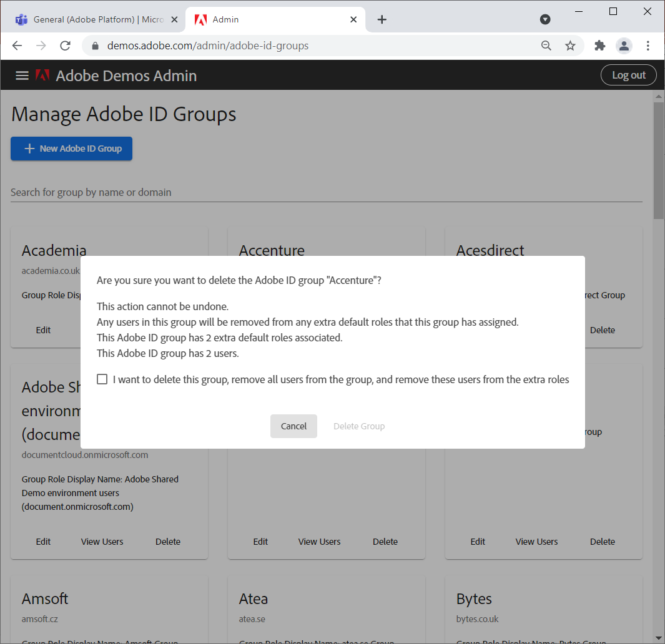Click 'This Adobe ID group has 2 users.' text
The image size is (665, 644).
click(x=167, y=353)
